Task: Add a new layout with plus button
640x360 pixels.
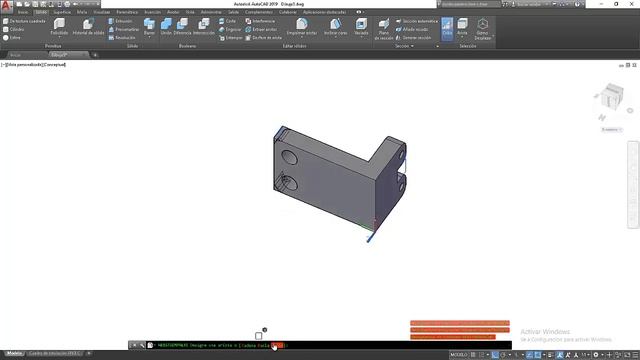Action: (x=89, y=353)
